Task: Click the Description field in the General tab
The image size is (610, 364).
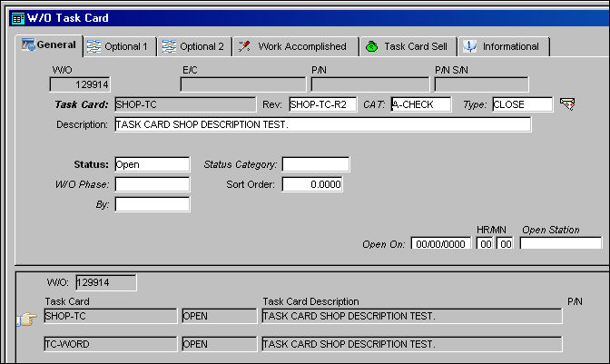Action: [x=323, y=124]
